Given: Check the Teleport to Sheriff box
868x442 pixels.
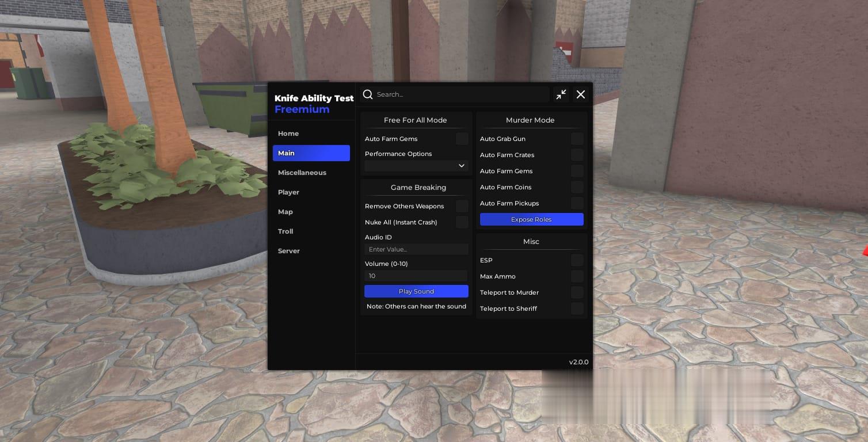Looking at the screenshot, I should pyautogui.click(x=577, y=308).
